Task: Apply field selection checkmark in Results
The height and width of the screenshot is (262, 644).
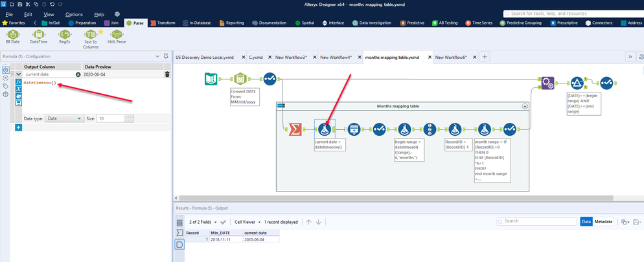Action: point(223,222)
